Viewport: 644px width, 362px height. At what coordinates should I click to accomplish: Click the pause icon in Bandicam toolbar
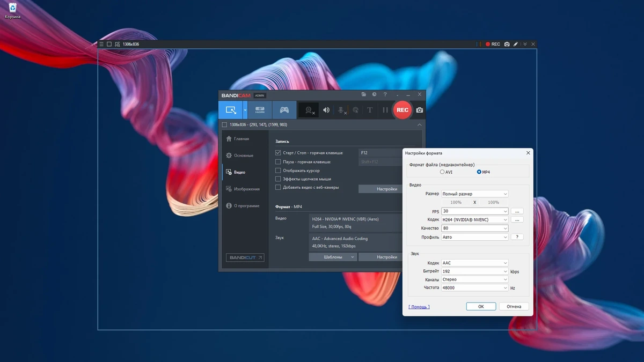tap(385, 110)
